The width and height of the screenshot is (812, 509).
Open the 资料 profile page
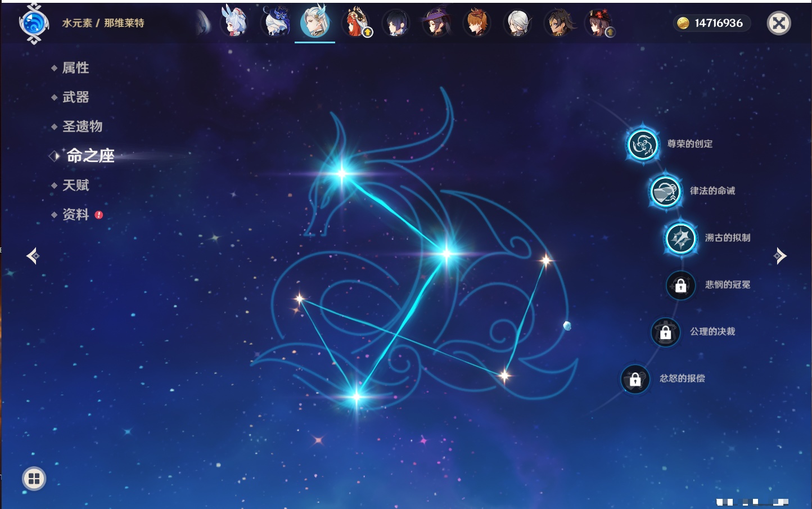click(x=75, y=214)
